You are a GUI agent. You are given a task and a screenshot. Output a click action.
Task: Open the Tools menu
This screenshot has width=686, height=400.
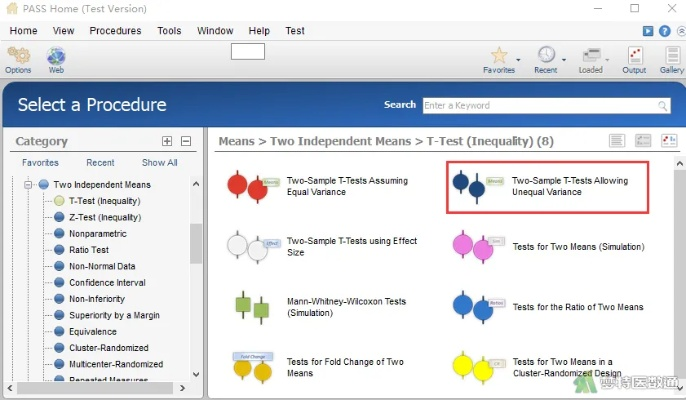169,31
